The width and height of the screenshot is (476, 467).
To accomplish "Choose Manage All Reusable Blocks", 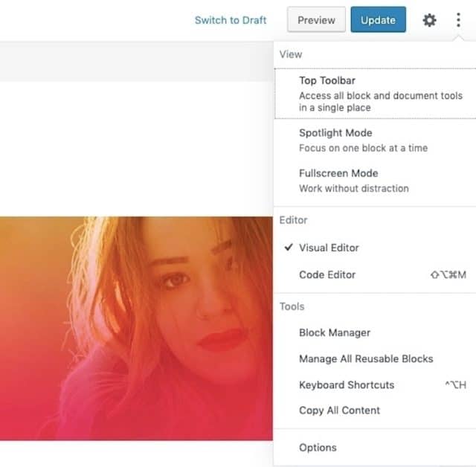I will coord(366,358).
